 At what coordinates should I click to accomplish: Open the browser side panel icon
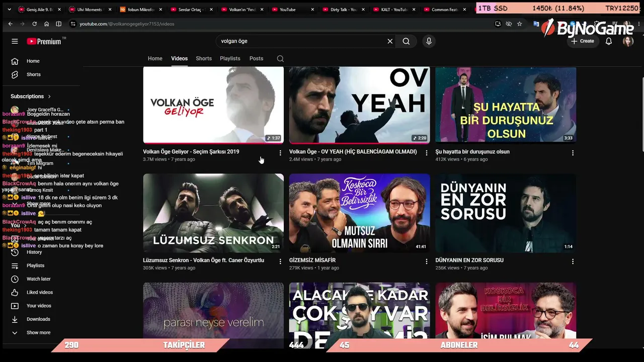pyautogui.click(x=58, y=24)
